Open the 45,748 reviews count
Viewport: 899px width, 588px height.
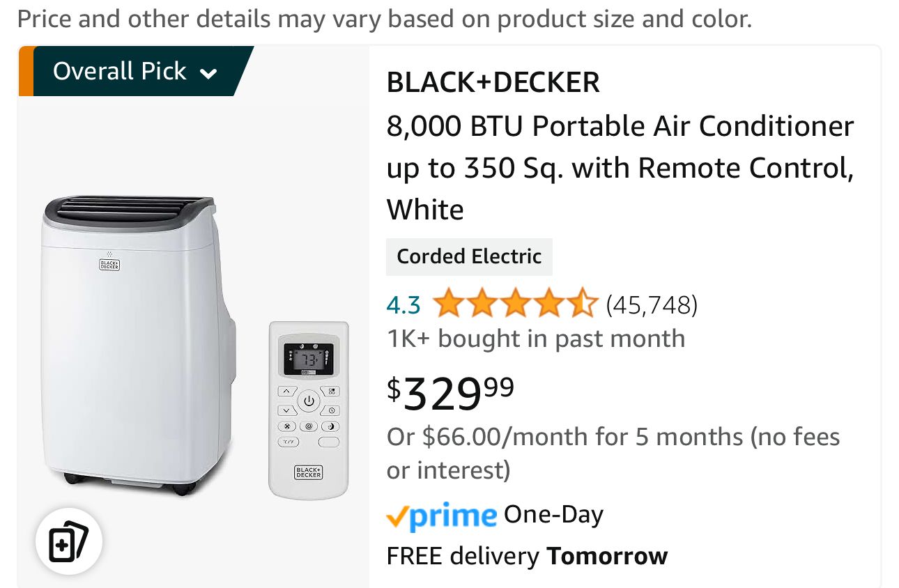(652, 305)
